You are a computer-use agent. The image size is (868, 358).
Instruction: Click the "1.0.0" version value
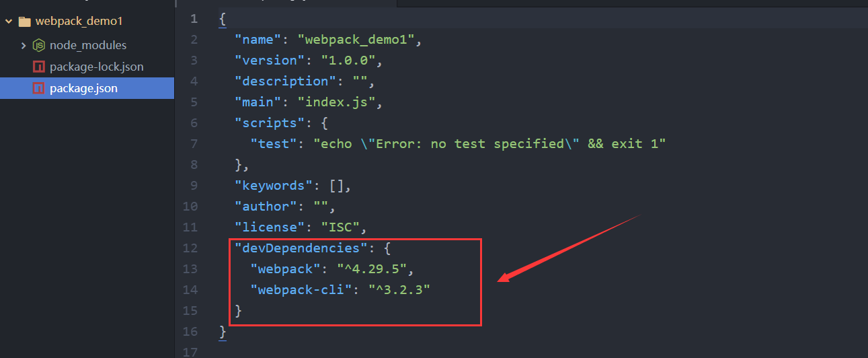point(348,61)
